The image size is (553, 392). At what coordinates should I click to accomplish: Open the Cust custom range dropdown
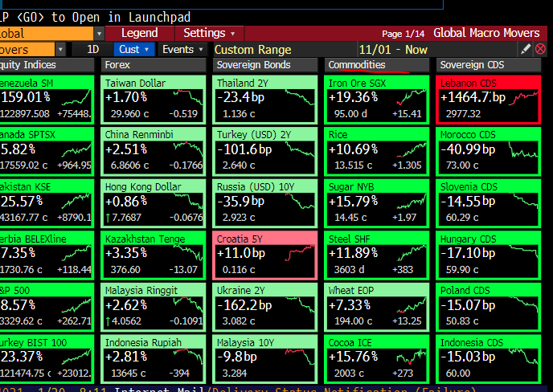(134, 49)
